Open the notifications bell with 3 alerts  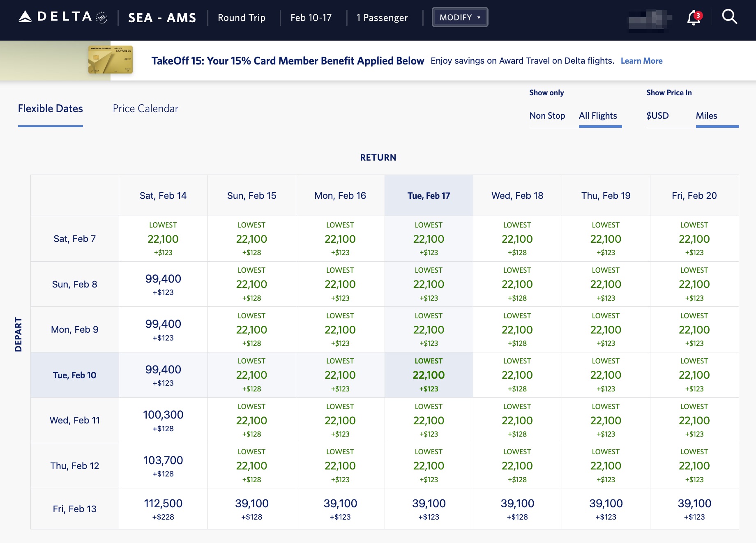pos(693,17)
